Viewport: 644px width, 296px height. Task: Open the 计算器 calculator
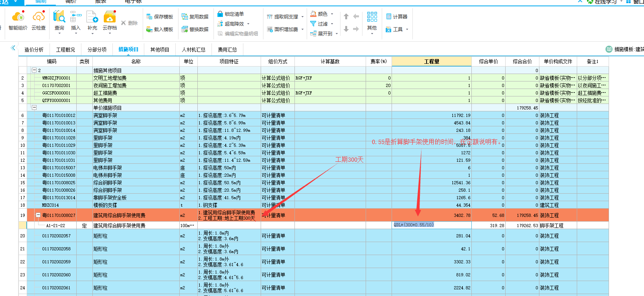click(397, 17)
